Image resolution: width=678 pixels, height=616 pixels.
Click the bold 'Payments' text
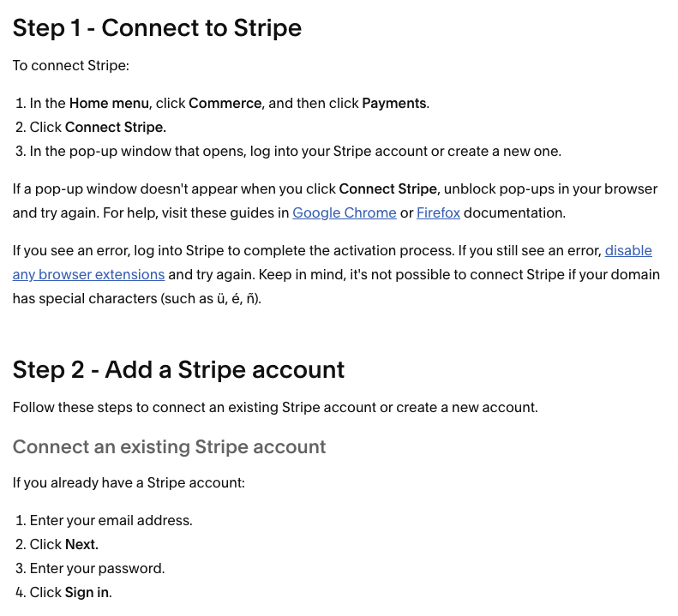pyautogui.click(x=394, y=104)
